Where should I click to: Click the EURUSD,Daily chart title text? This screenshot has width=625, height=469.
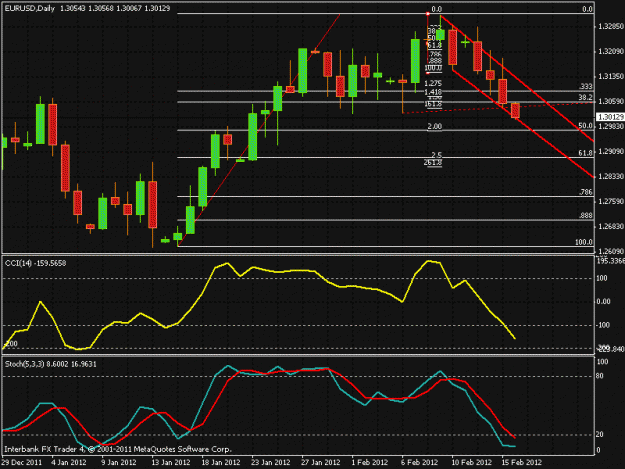click(29, 8)
